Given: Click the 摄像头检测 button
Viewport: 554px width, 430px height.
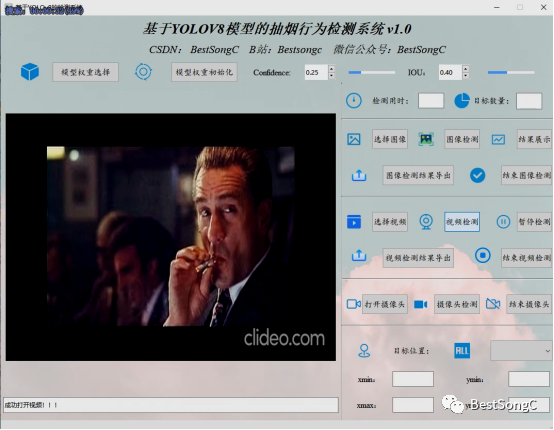Looking at the screenshot, I should coord(457,304).
